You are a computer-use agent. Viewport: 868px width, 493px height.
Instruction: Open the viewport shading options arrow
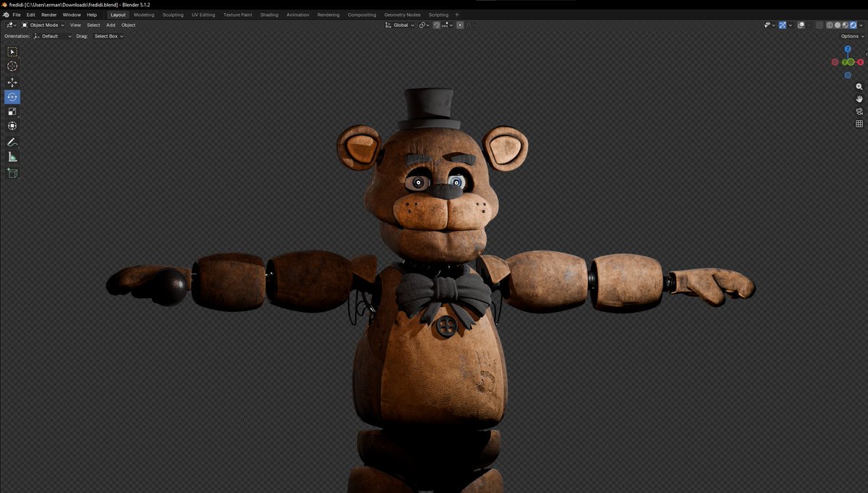coord(861,25)
